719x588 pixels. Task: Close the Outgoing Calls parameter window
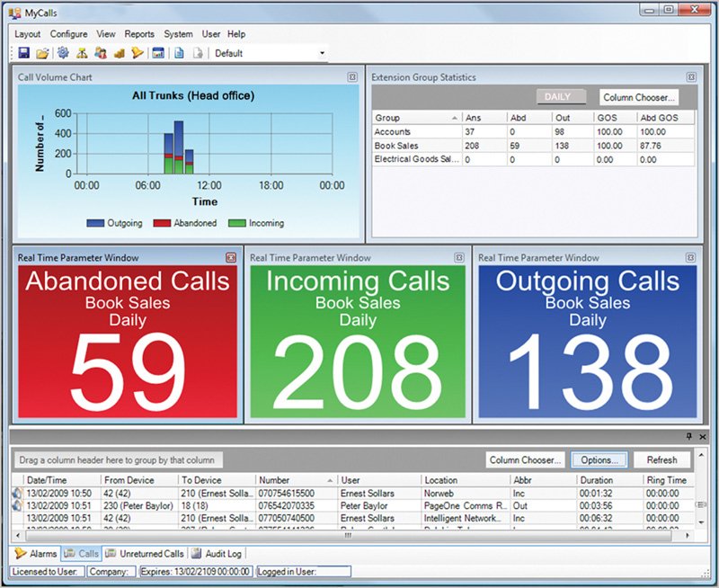click(x=690, y=258)
